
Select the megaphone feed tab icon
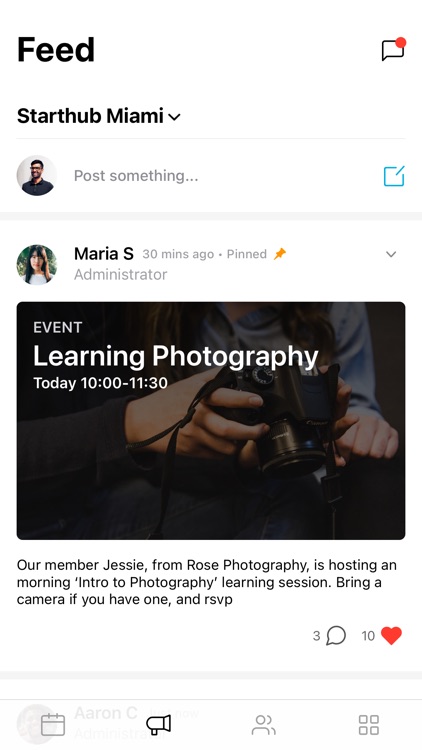159,724
